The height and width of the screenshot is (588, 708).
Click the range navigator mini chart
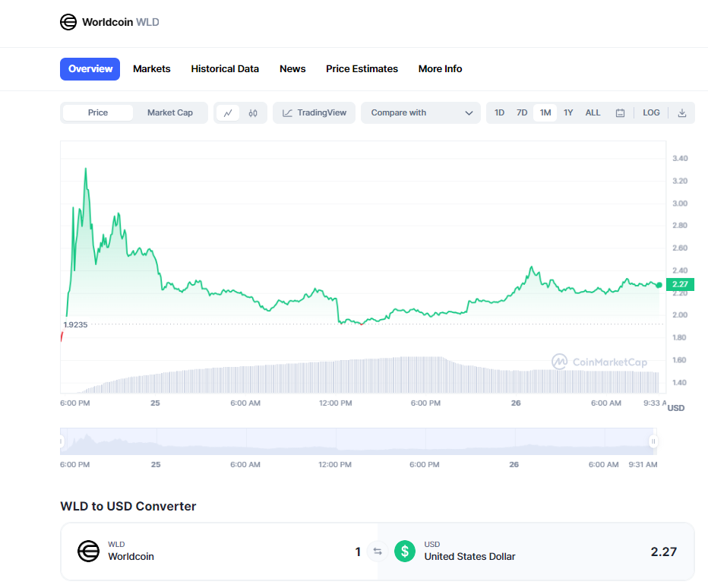tap(358, 441)
